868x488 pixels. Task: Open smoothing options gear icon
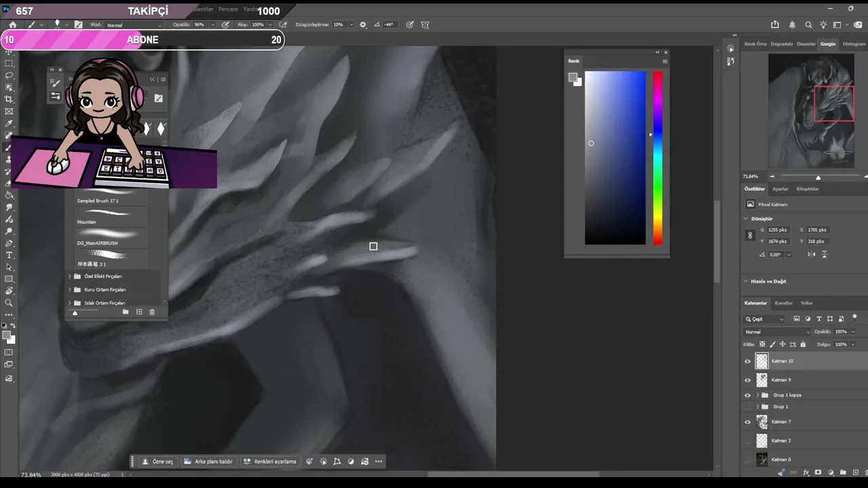(x=363, y=24)
